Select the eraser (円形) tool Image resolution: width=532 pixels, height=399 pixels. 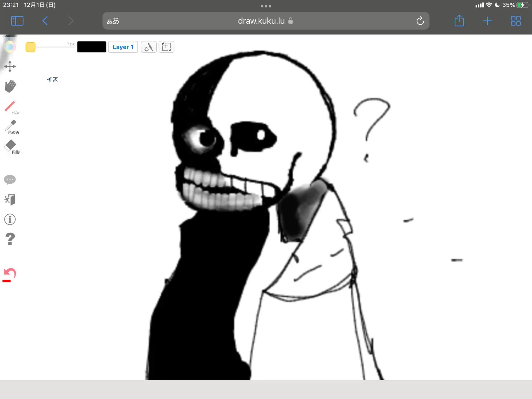coord(11,147)
